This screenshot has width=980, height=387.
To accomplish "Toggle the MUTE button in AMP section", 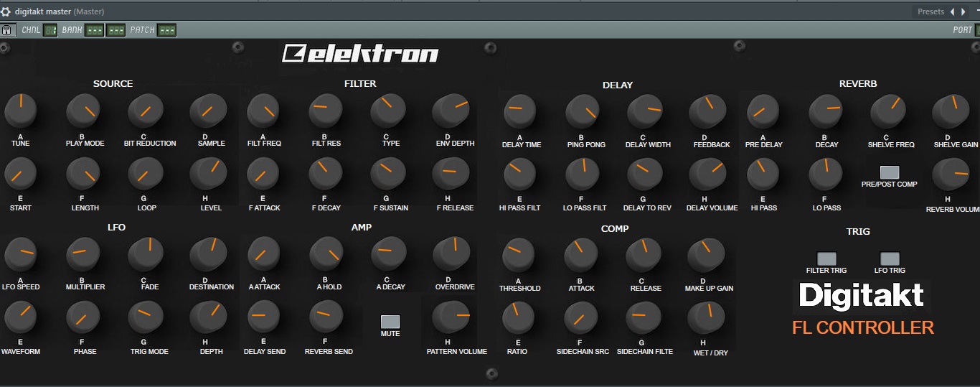I will click(390, 322).
